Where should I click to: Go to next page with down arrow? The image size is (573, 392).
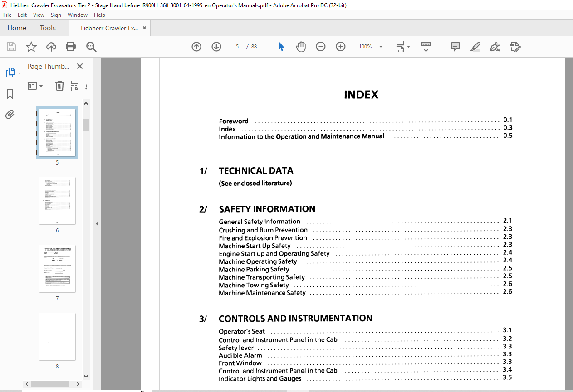[216, 47]
